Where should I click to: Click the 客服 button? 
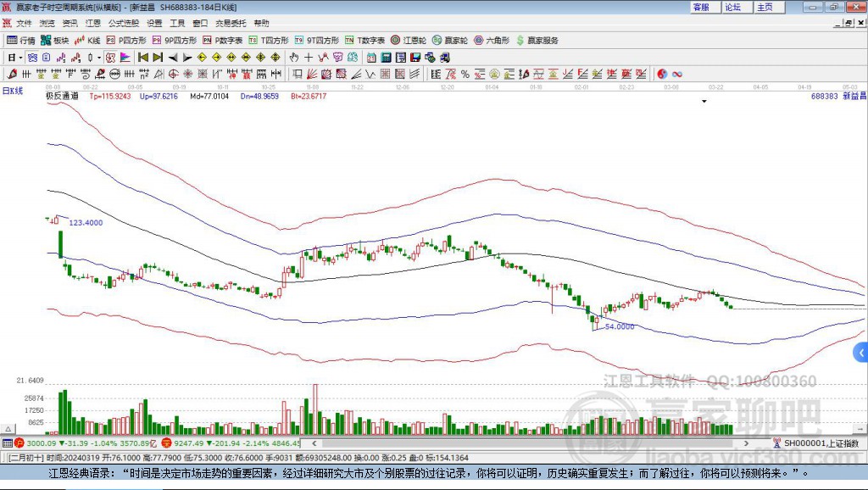click(x=704, y=7)
